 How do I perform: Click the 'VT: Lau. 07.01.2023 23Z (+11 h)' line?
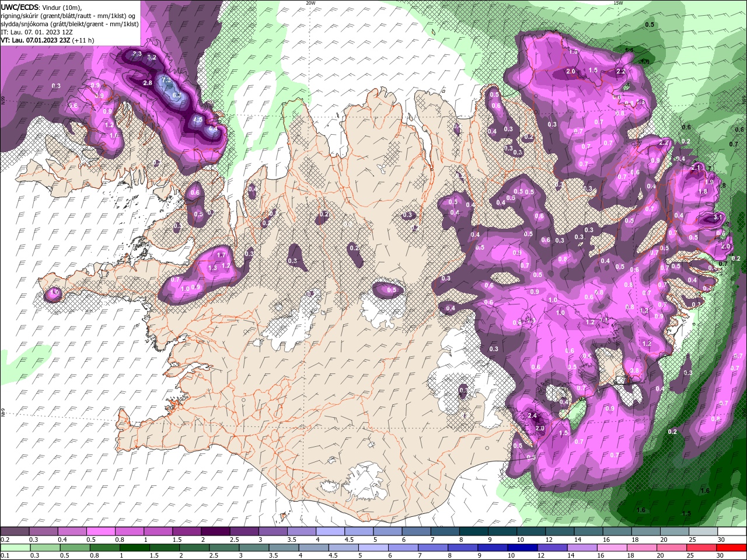coord(47,40)
